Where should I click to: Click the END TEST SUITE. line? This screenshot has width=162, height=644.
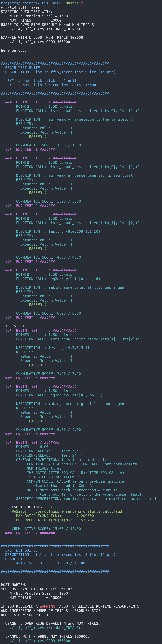tap(21, 550)
